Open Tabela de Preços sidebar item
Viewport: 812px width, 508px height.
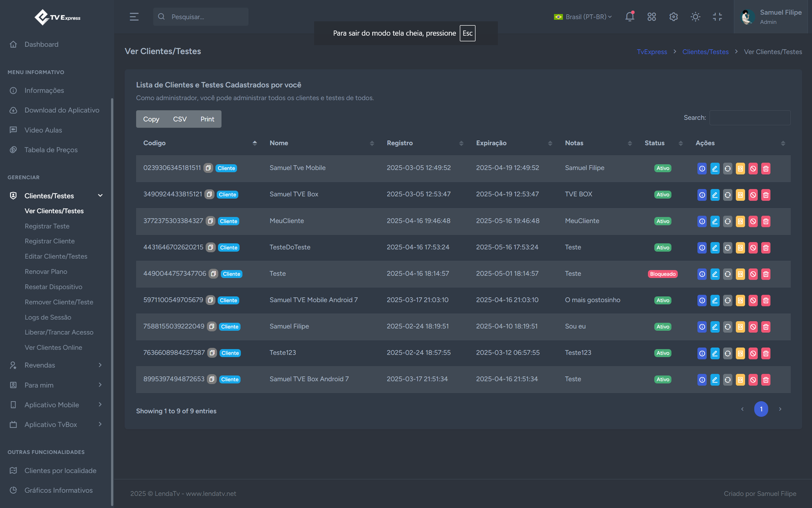[x=51, y=150]
